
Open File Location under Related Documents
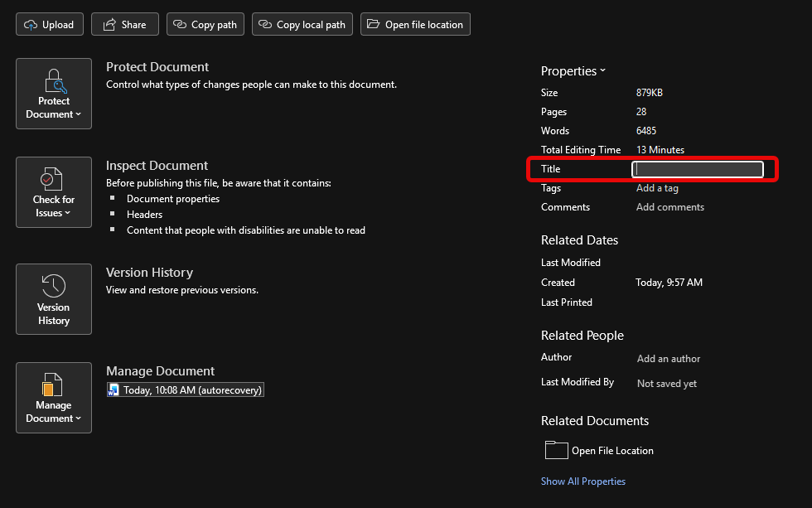pyautogui.click(x=612, y=451)
